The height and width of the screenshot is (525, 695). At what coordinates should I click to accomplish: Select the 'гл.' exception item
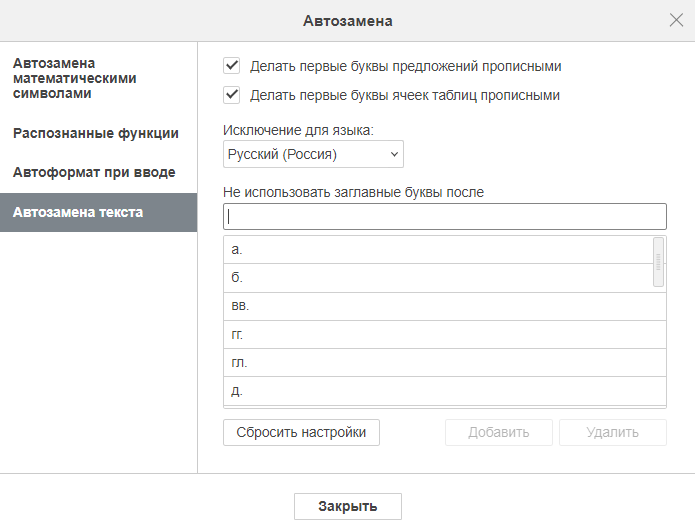point(445,363)
